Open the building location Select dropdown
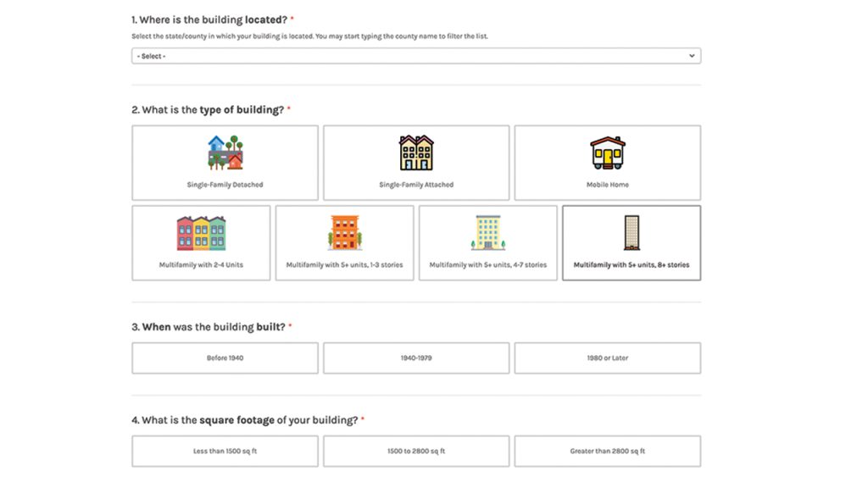The image size is (868, 488). pyautogui.click(x=415, y=56)
